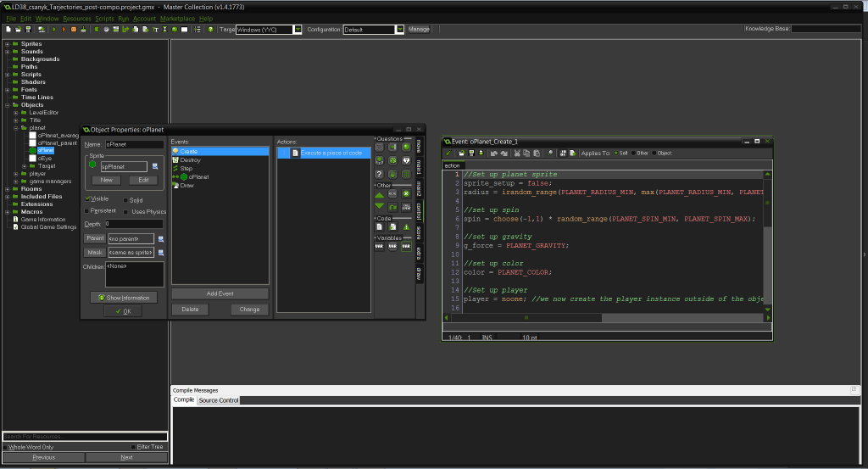
Task: Expand the Sprites folder in resource tree
Action: point(7,44)
